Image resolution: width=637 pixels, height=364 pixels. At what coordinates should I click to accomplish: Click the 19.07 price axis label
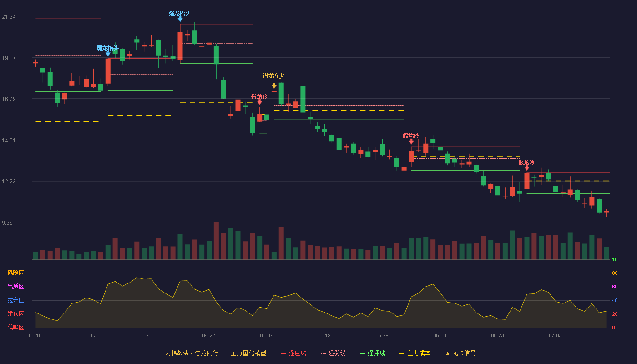click(9, 58)
